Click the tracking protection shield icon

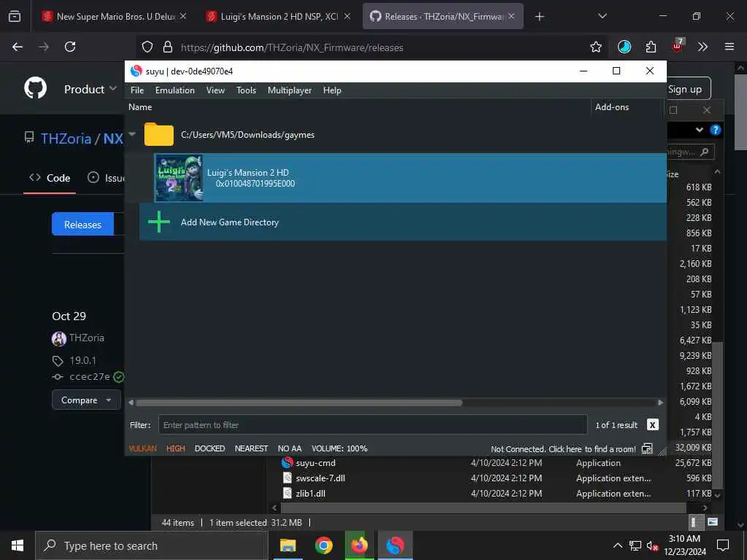coord(147,47)
